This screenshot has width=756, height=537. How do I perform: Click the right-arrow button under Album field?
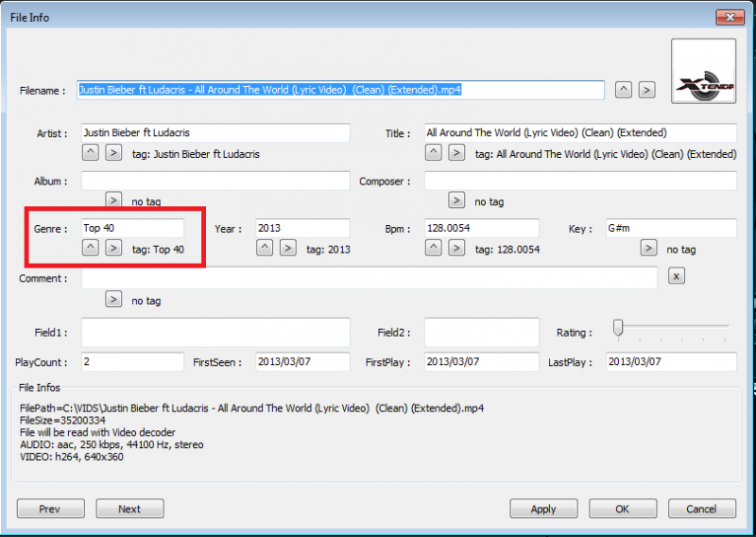[113, 199]
